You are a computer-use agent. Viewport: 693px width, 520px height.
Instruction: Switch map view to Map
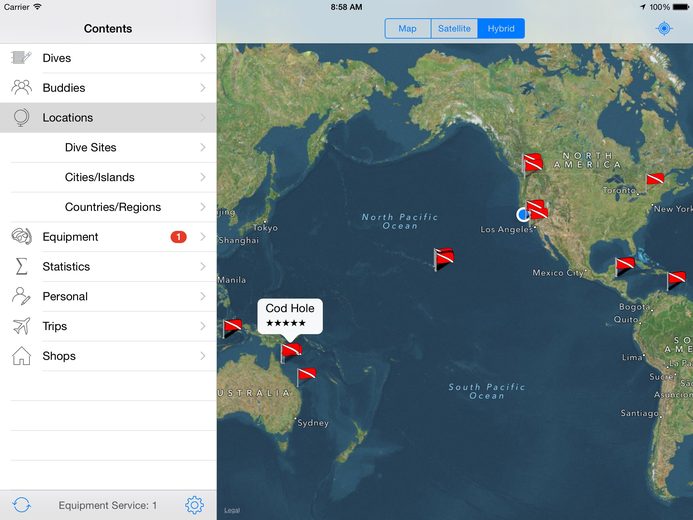[407, 29]
